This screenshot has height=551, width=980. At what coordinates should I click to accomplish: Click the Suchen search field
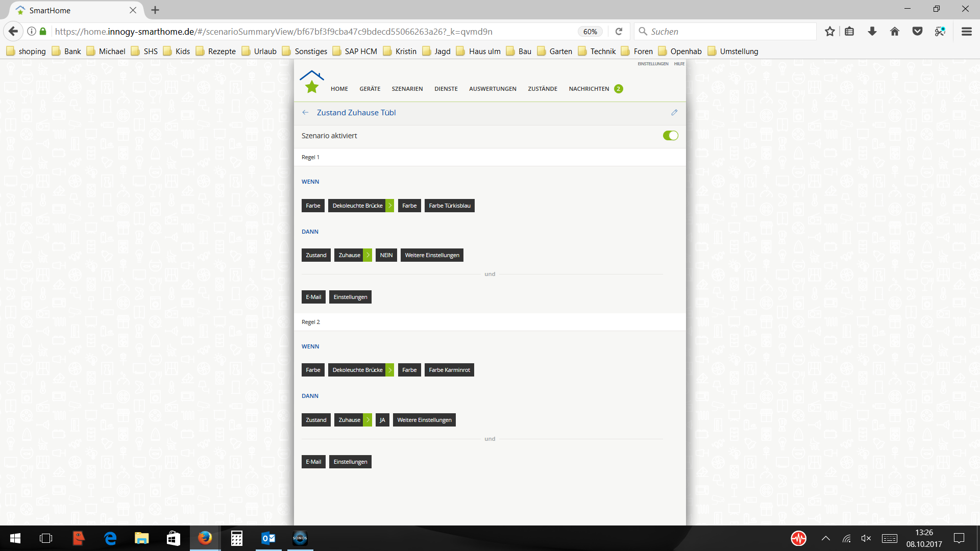point(725,32)
